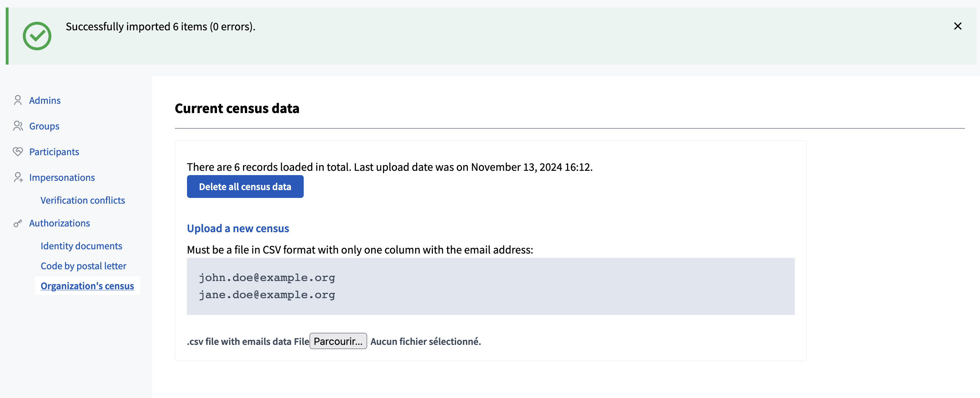The width and height of the screenshot is (980, 398).
Task: Open the Admins menu item
Action: (45, 100)
